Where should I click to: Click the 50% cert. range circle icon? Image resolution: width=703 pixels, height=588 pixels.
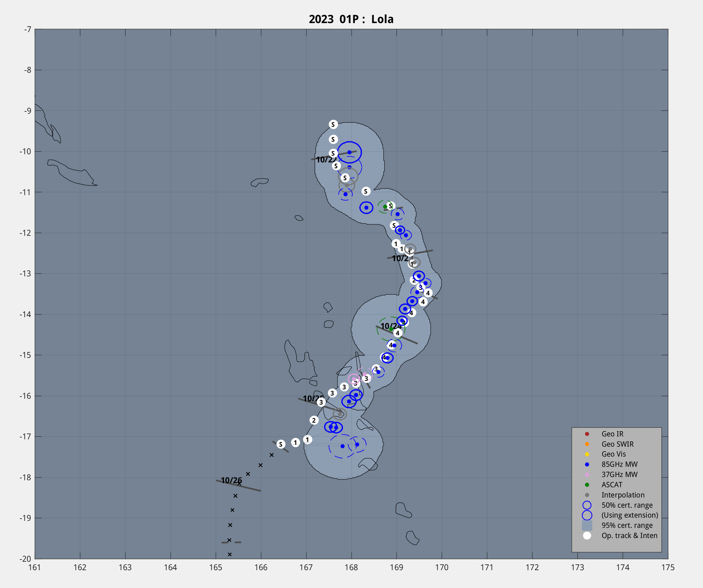click(587, 505)
